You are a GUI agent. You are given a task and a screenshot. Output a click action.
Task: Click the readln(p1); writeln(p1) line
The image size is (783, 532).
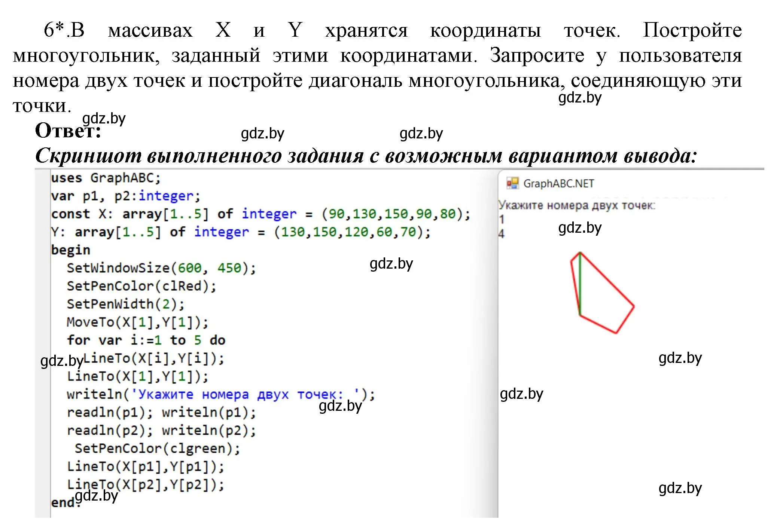coord(162,413)
